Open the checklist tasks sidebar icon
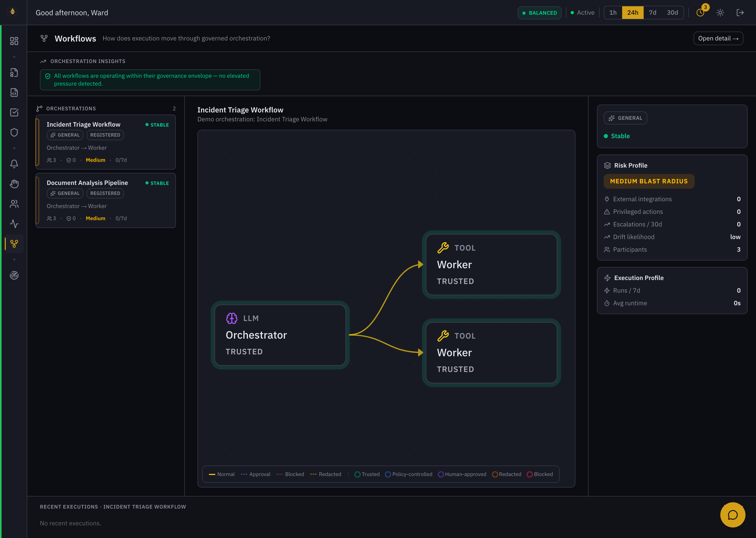This screenshot has height=538, width=756. [x=14, y=112]
